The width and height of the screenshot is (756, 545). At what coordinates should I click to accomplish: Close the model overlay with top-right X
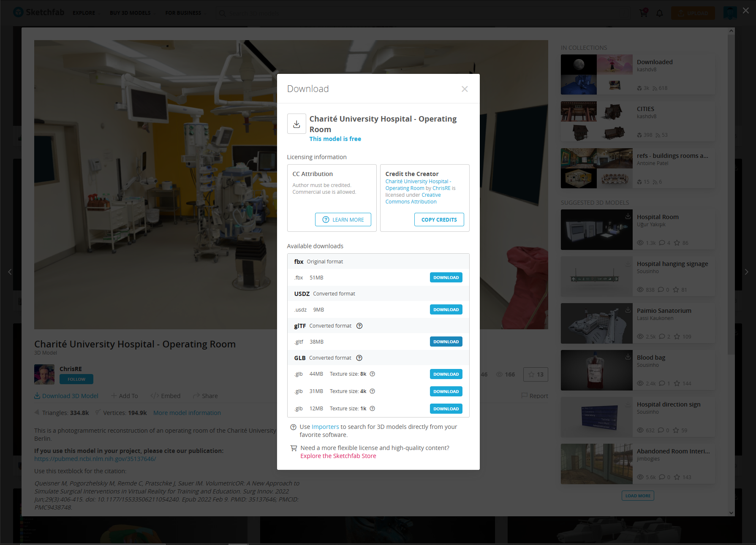tap(746, 11)
